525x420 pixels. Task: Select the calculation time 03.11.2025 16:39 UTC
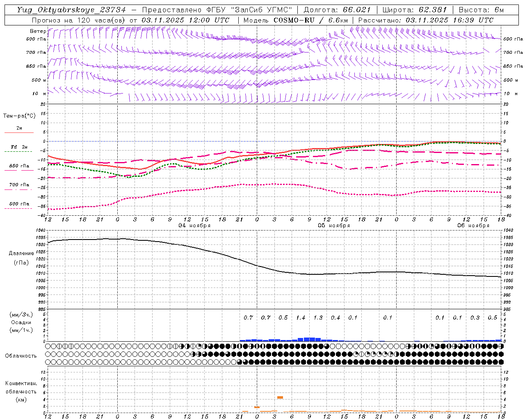[x=450, y=20]
